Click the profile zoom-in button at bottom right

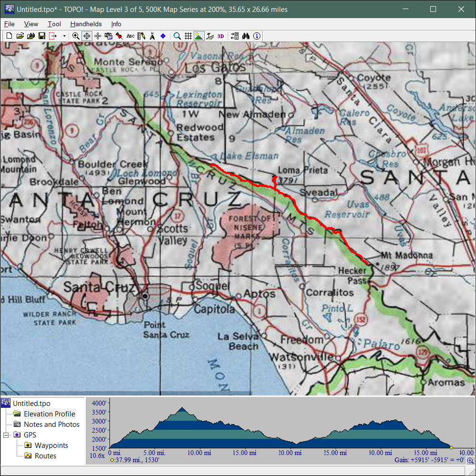click(470, 460)
